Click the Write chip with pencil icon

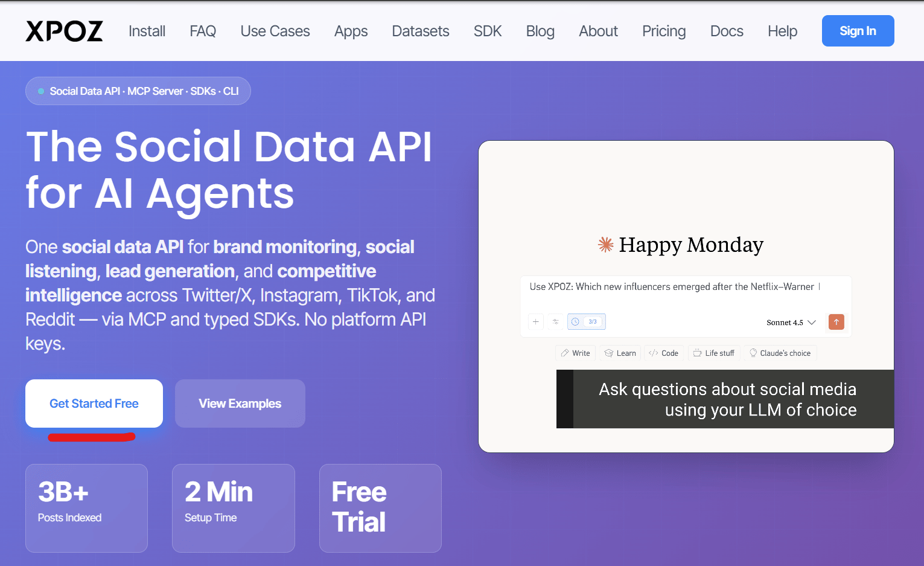click(x=576, y=353)
